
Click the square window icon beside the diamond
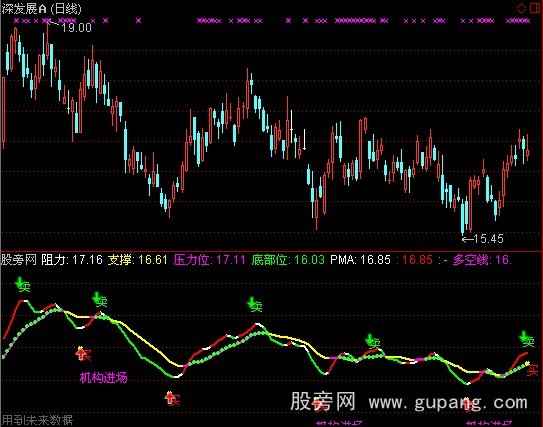[535, 8]
